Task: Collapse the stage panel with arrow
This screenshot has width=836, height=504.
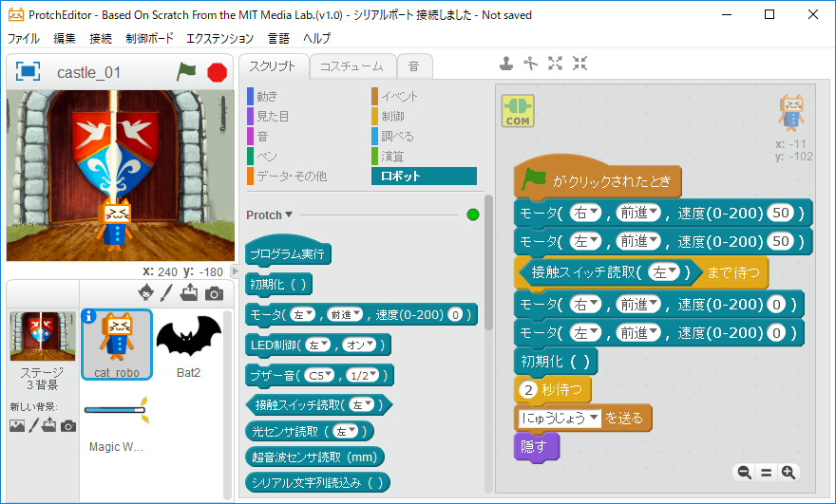Action: (235, 271)
